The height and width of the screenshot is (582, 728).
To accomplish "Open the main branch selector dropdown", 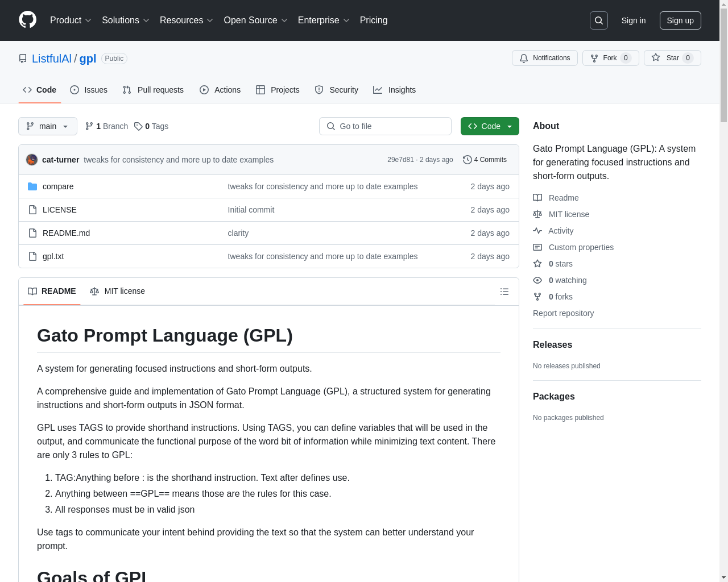I will [x=48, y=126].
